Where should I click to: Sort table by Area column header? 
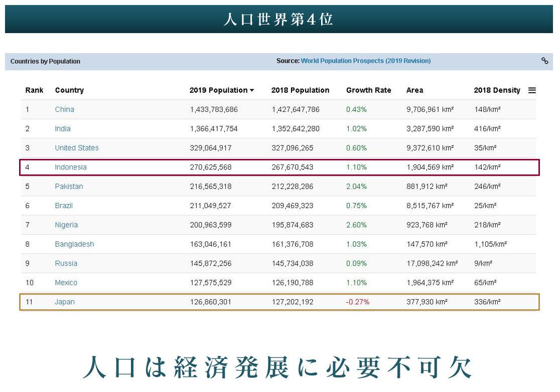pyautogui.click(x=414, y=91)
